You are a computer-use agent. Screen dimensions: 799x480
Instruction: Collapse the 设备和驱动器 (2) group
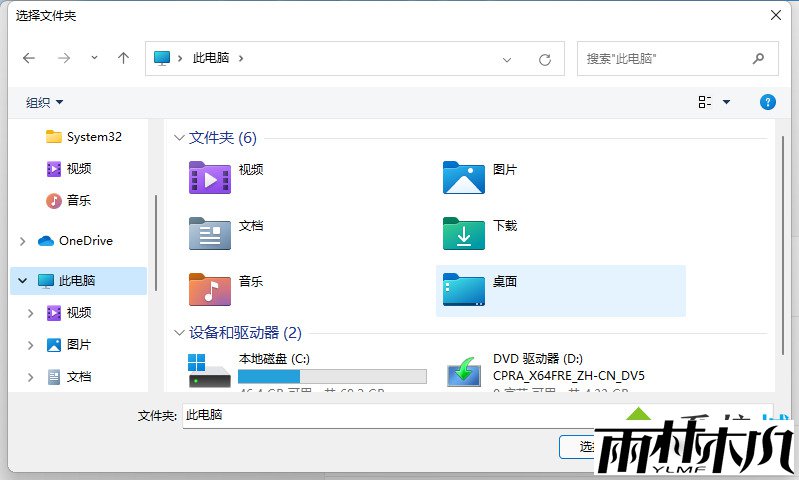[x=180, y=333]
